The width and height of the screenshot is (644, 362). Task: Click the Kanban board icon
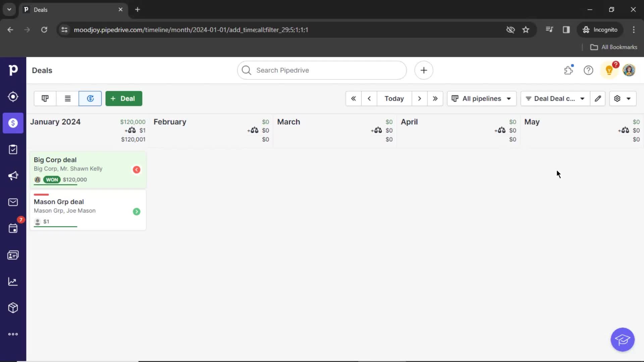(45, 98)
